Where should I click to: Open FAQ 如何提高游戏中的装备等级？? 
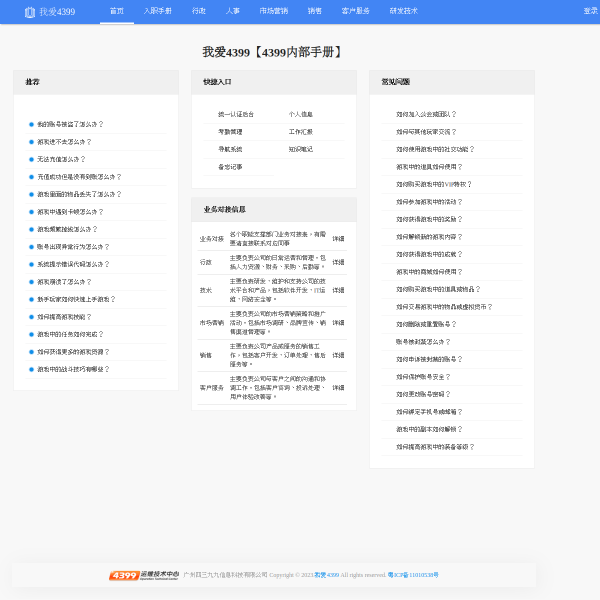[435, 447]
